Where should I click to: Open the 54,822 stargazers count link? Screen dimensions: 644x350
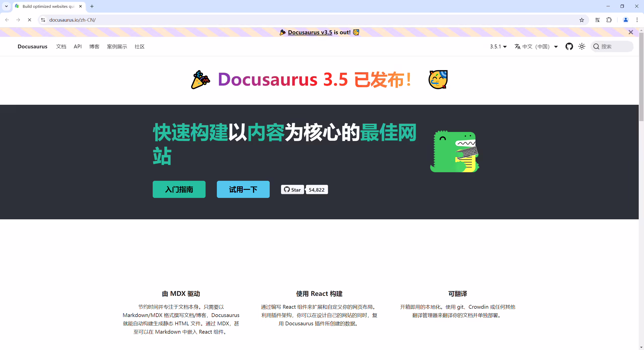316,190
